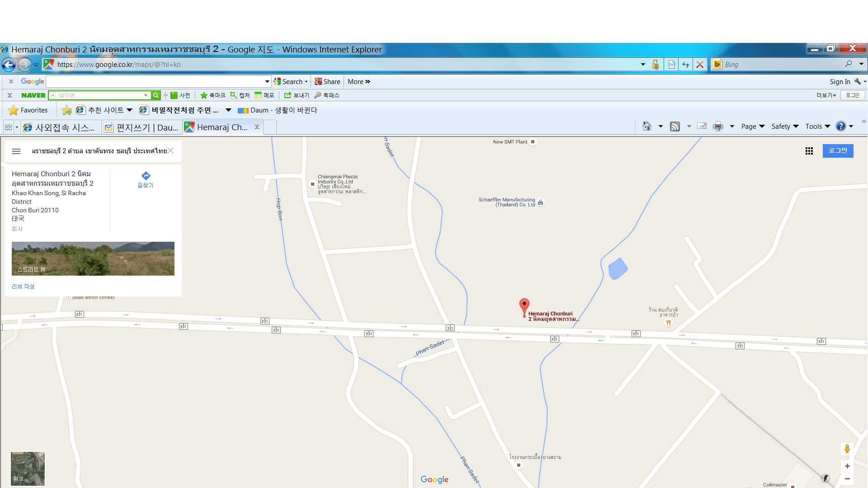Click the Naver green search button
This screenshot has width=868, height=488.
156,95
